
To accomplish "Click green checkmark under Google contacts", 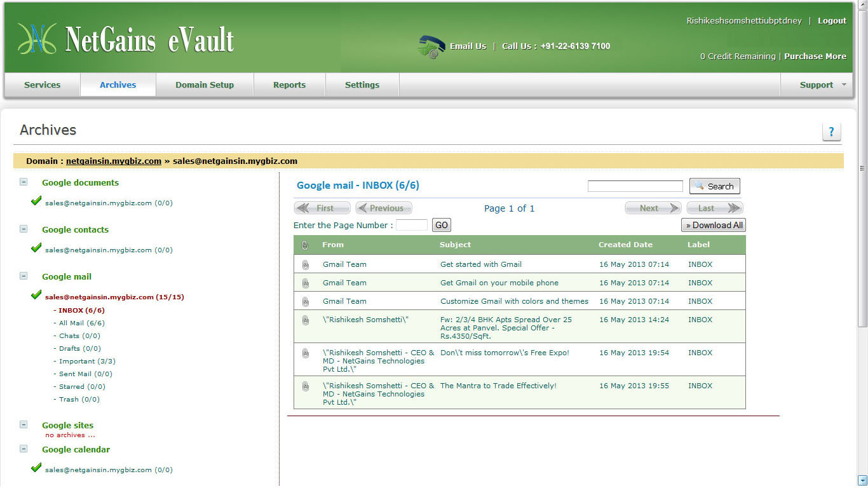I will (36, 248).
